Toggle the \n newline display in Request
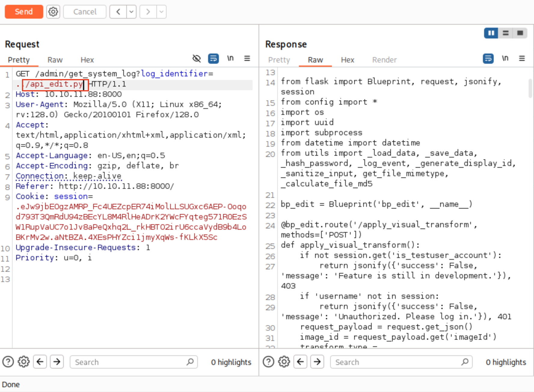534x392 pixels. [230, 58]
